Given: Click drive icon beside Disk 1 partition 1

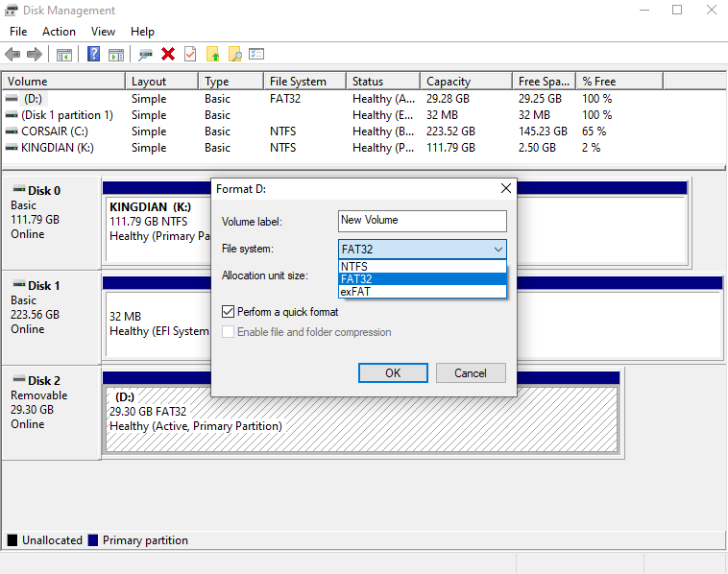Looking at the screenshot, I should tap(12, 115).
